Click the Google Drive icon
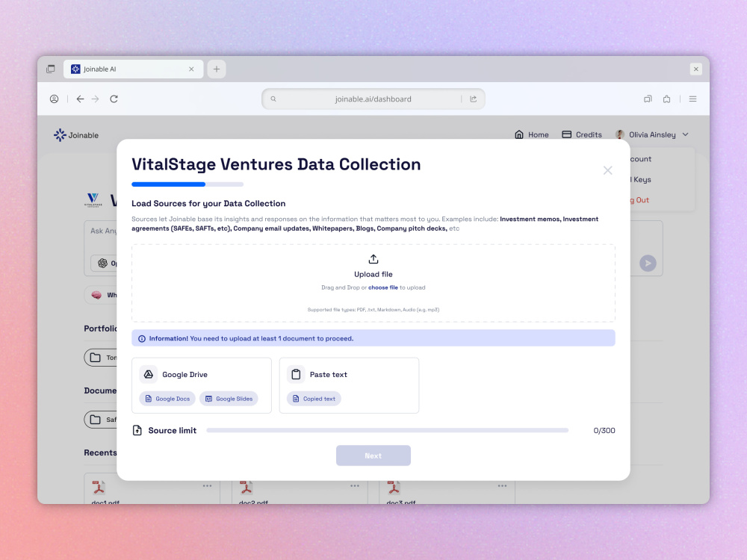 tap(149, 374)
